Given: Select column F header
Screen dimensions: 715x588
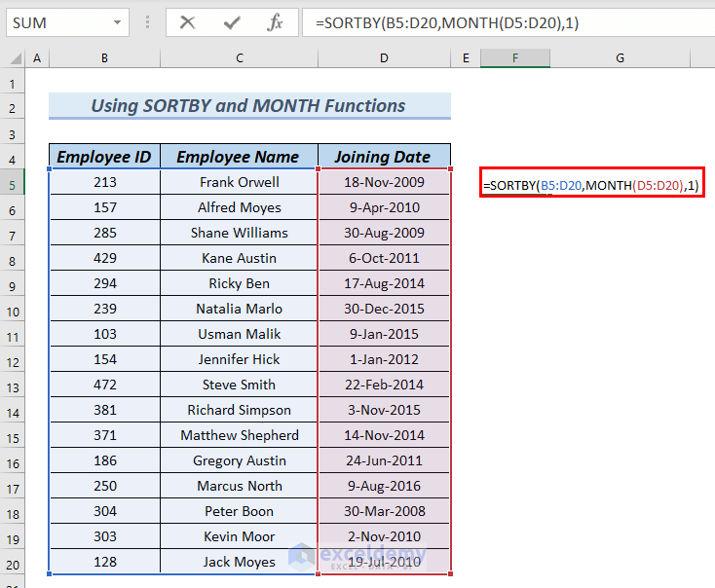Looking at the screenshot, I should point(512,59).
